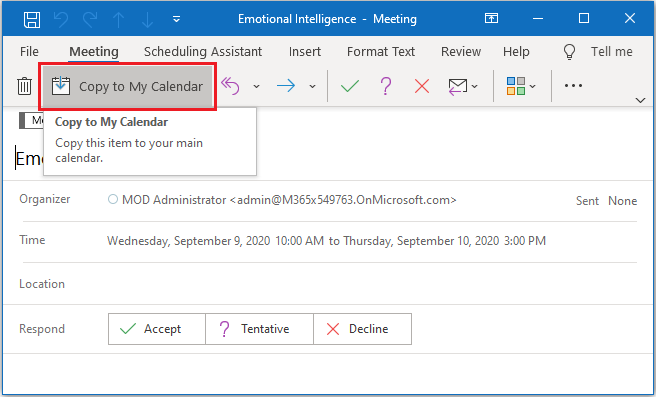Click the Save icon in title bar
The image size is (656, 397).
[x=32, y=19]
